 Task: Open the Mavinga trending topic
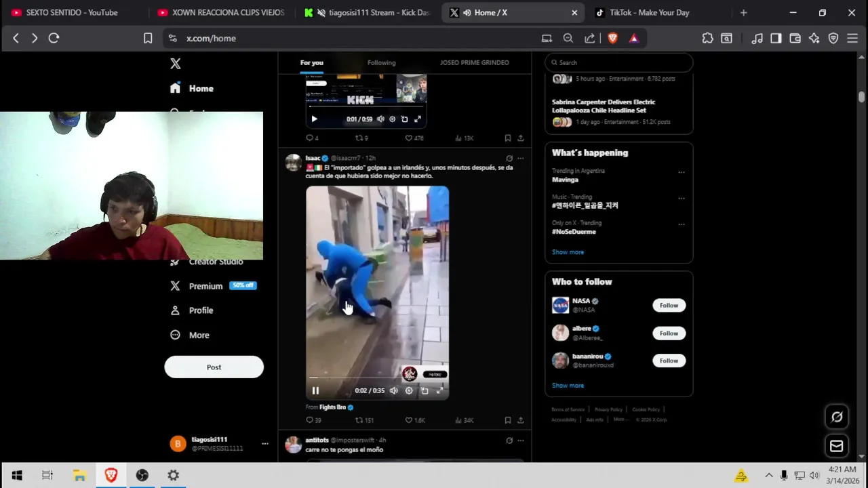pos(565,180)
